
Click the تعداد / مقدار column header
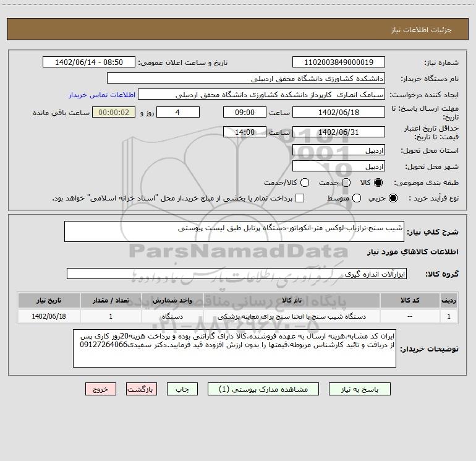pyautogui.click(x=111, y=300)
